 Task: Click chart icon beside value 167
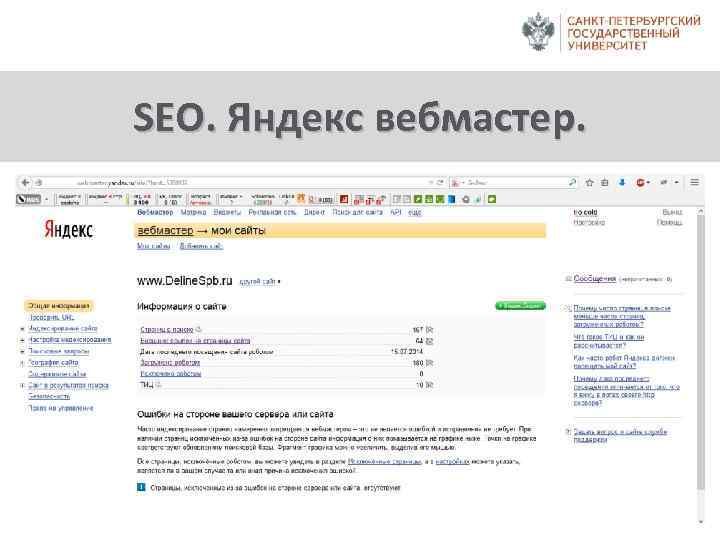tap(429, 330)
